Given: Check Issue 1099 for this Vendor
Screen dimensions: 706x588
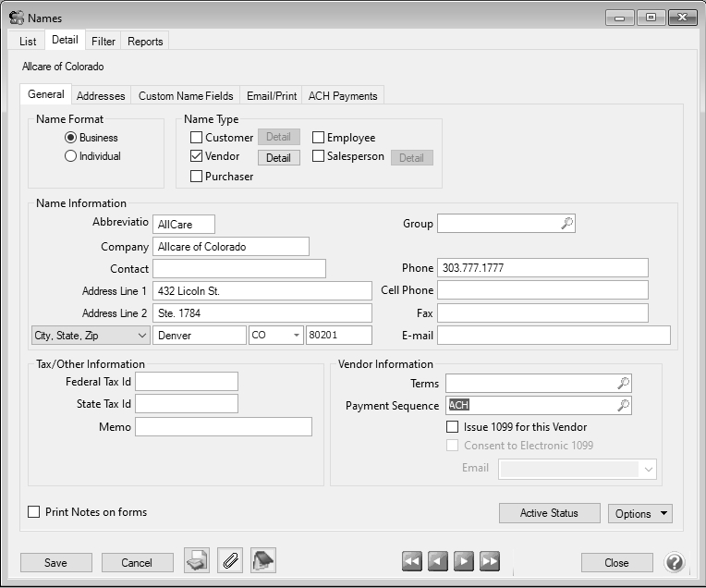Looking at the screenshot, I should coord(452,427).
